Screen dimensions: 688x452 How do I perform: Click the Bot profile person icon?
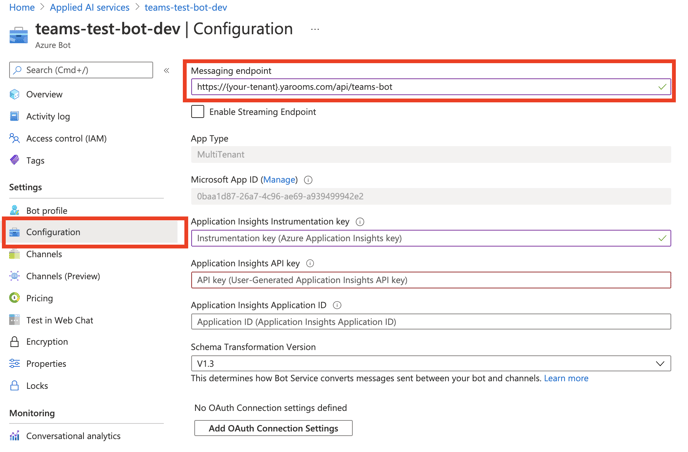click(x=14, y=210)
